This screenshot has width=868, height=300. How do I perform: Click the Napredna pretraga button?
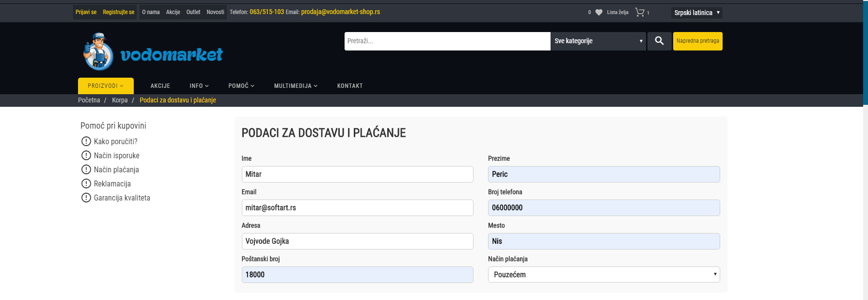click(697, 41)
